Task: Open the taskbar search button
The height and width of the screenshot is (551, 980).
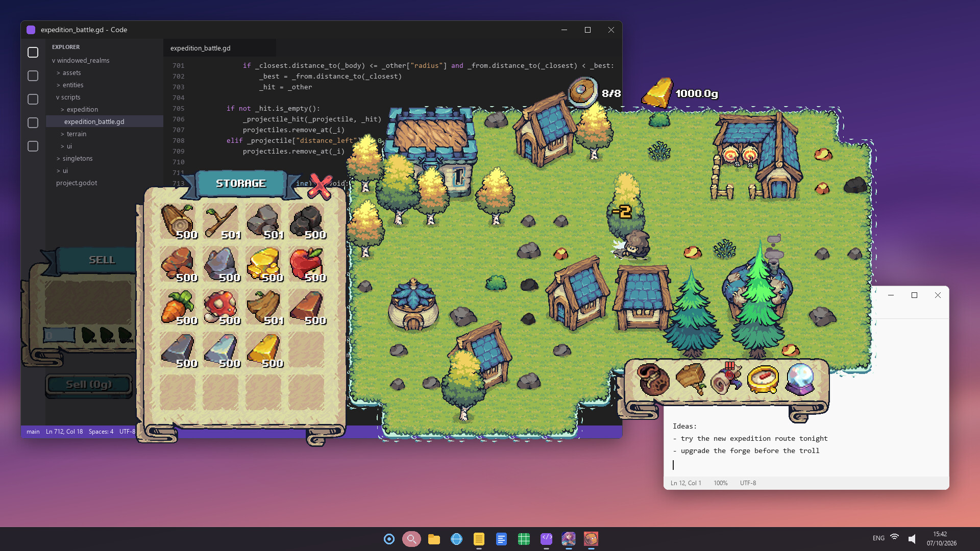Action: [x=411, y=539]
